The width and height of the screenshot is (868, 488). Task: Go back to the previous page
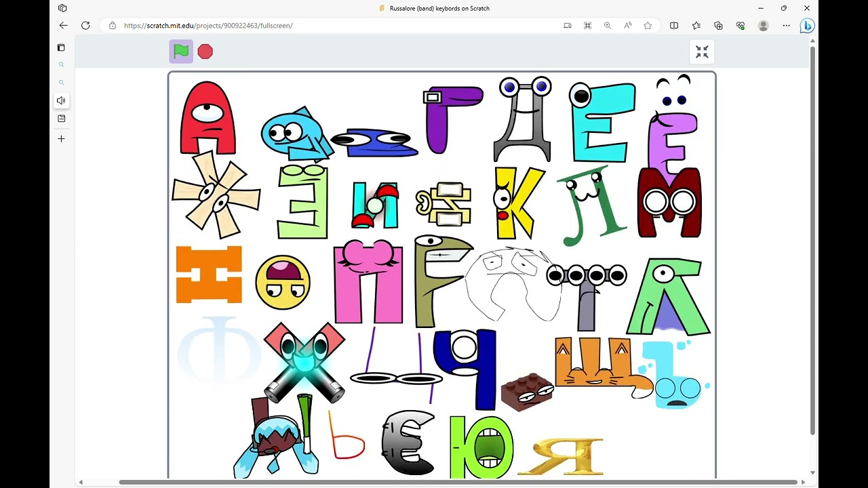tap(63, 26)
